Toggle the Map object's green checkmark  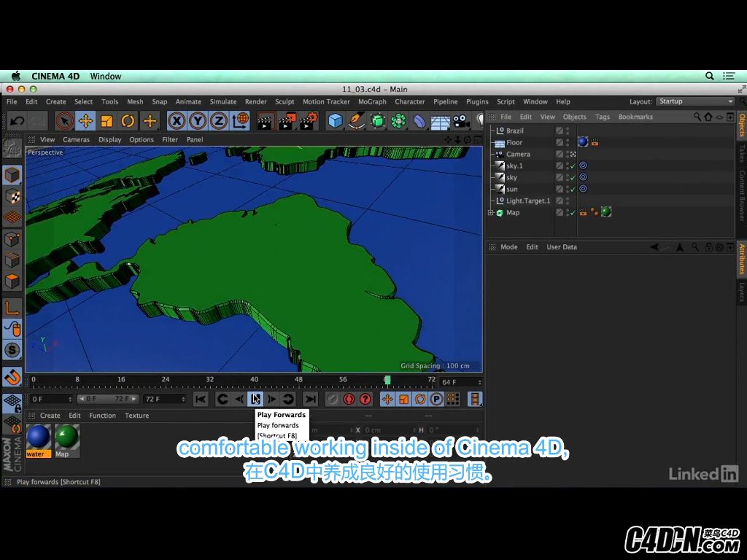[573, 212]
